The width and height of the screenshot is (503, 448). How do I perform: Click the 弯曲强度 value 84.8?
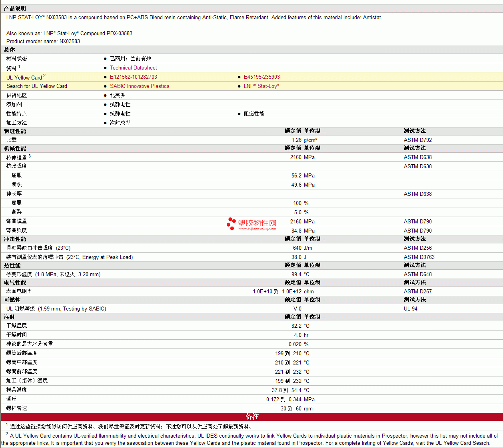296,231
